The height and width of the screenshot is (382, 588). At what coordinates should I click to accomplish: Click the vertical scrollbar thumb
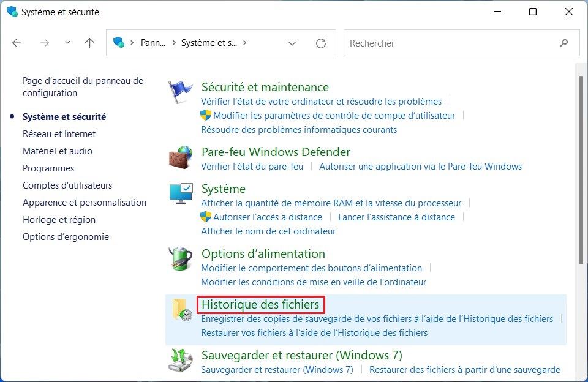[581, 170]
